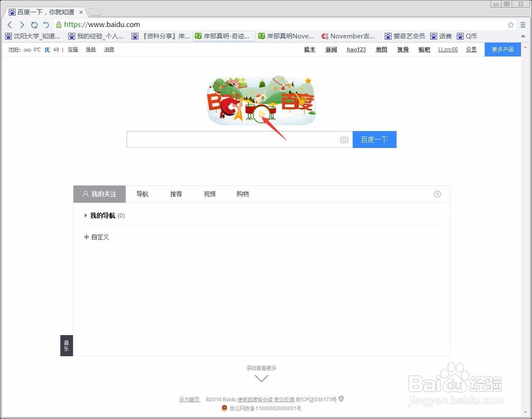Open the 糯米 link
The image size is (532, 419).
(310, 49)
